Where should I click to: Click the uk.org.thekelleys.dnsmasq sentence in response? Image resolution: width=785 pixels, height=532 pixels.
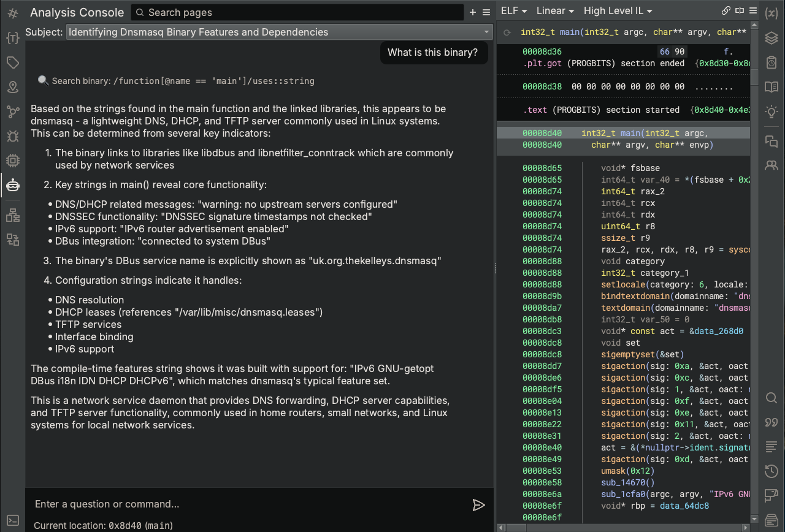(x=248, y=260)
